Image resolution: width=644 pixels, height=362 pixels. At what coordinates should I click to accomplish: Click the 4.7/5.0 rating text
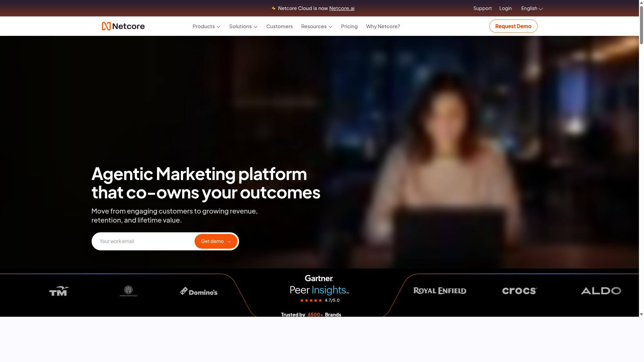pyautogui.click(x=332, y=300)
